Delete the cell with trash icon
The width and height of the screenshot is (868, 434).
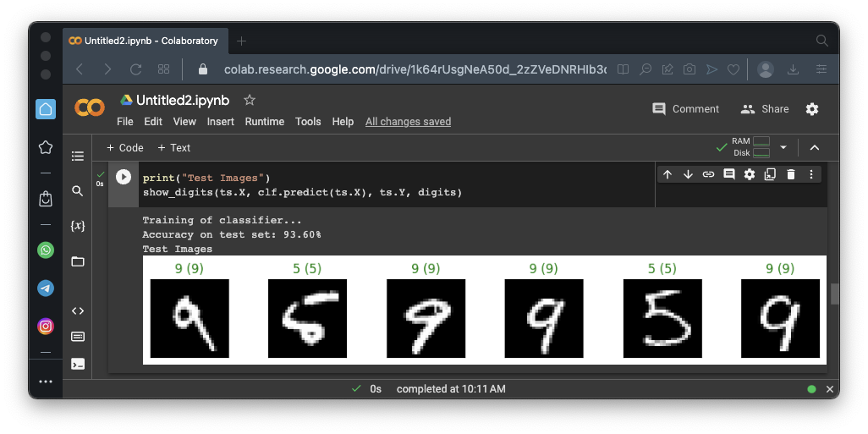(x=790, y=174)
